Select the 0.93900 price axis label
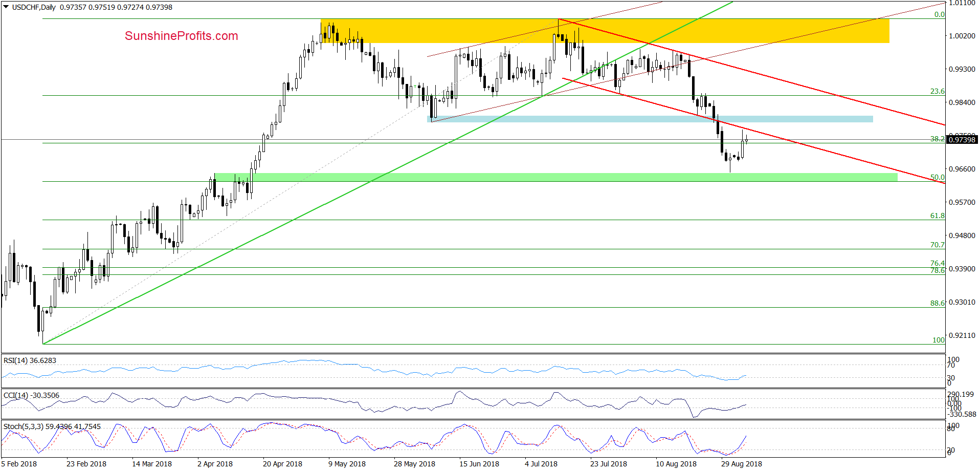The width and height of the screenshot is (980, 471). coord(962,269)
